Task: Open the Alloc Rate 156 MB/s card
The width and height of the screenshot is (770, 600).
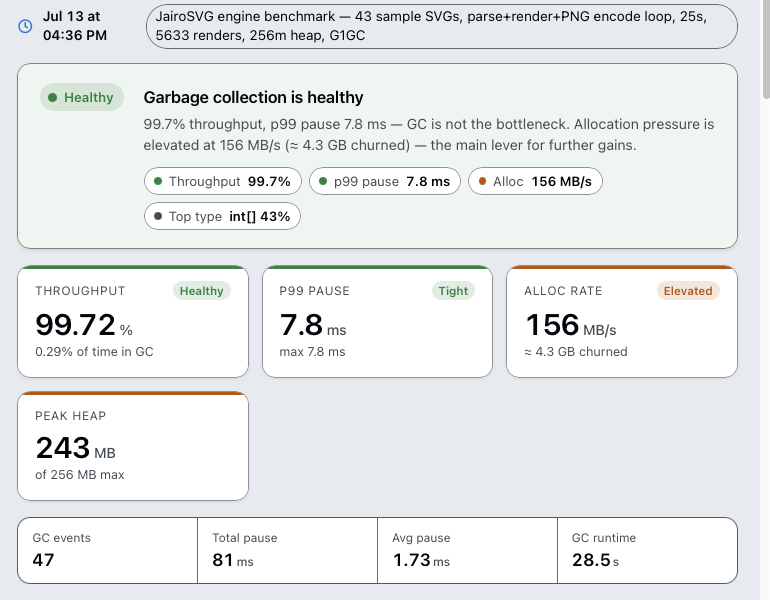Action: (622, 322)
